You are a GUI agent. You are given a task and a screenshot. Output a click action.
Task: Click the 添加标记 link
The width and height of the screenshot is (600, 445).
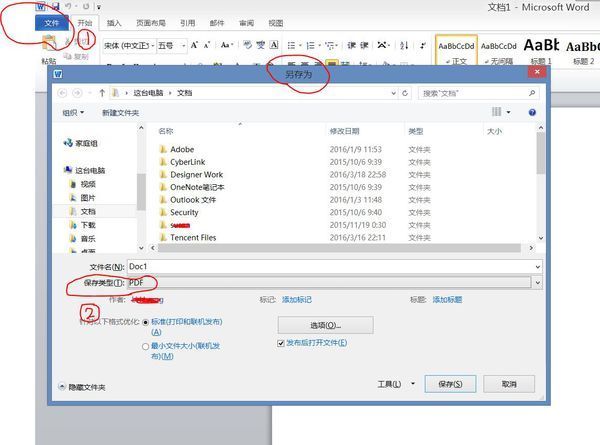tap(297, 300)
